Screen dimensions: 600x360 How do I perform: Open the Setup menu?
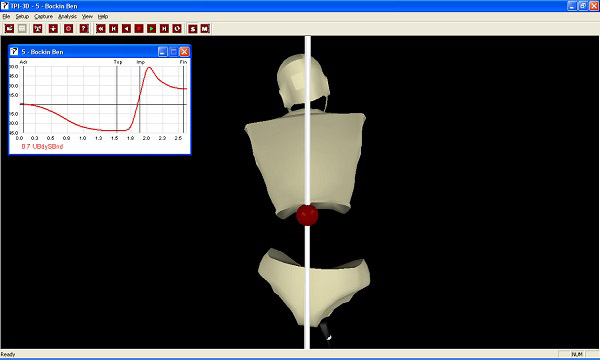(22, 16)
